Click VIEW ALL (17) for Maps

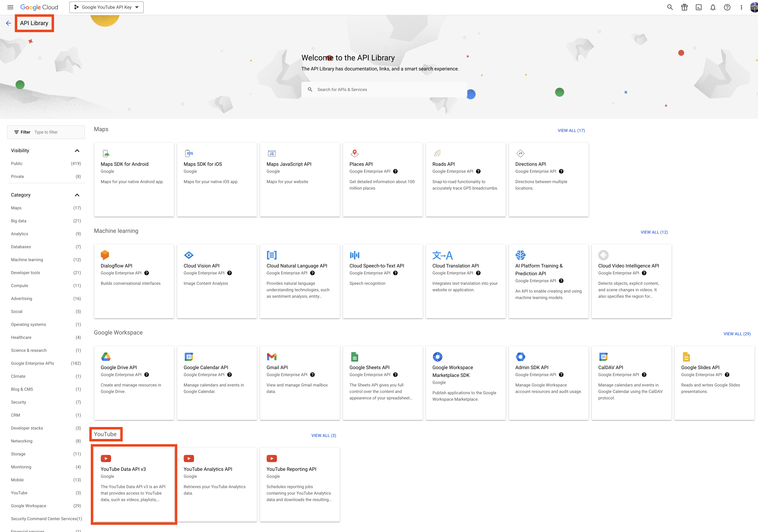point(571,130)
